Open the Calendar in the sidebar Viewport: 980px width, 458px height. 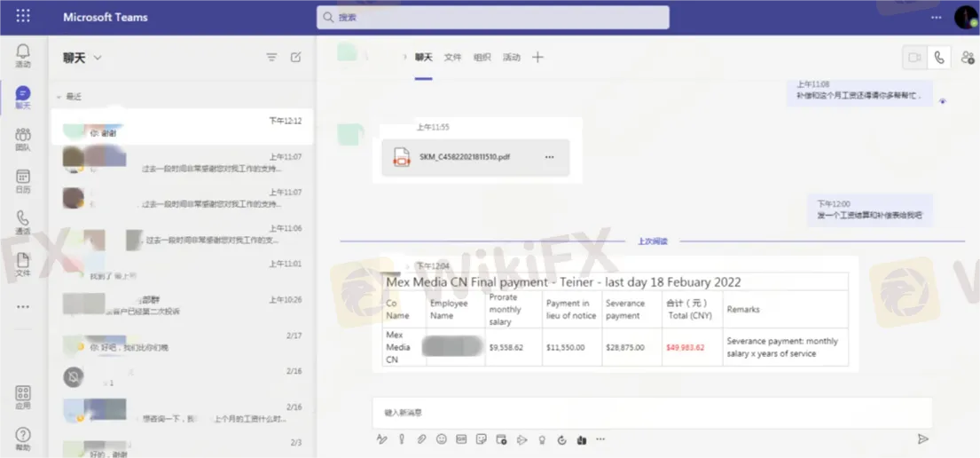click(x=23, y=181)
